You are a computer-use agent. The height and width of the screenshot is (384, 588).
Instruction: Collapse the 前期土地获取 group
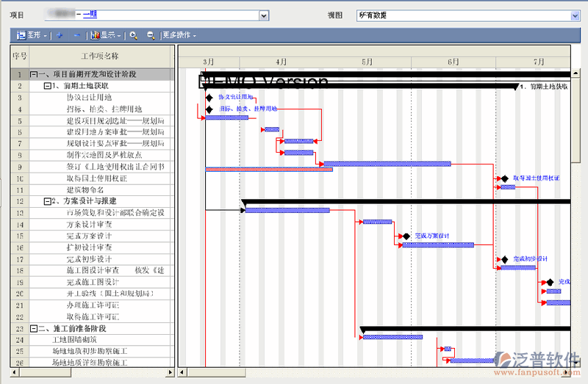pyautogui.click(x=48, y=86)
